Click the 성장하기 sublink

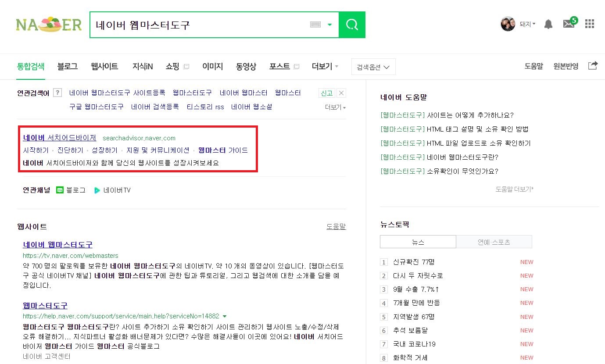pos(105,150)
